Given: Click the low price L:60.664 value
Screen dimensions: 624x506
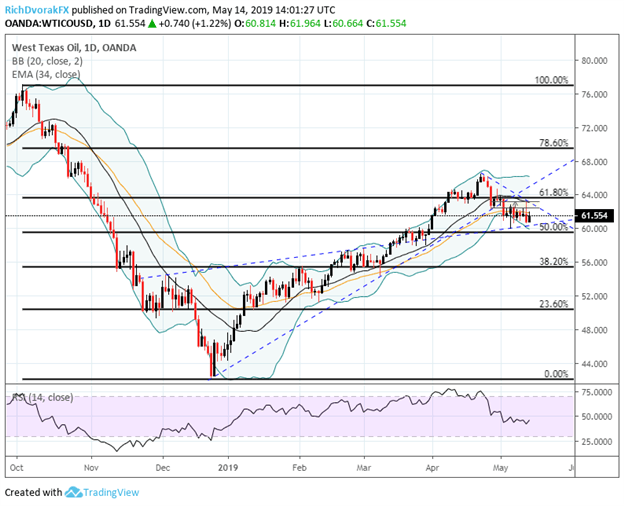Looking at the screenshot, I should click(x=344, y=23).
